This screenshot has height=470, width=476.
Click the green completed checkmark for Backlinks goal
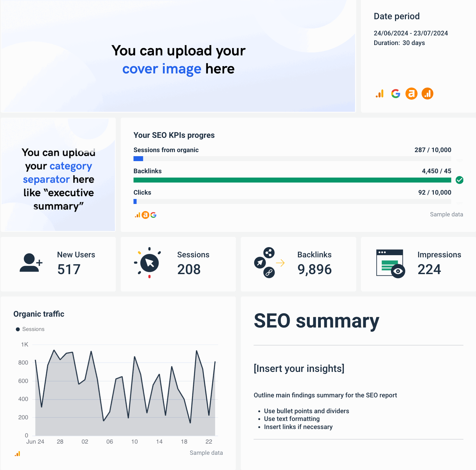(460, 180)
